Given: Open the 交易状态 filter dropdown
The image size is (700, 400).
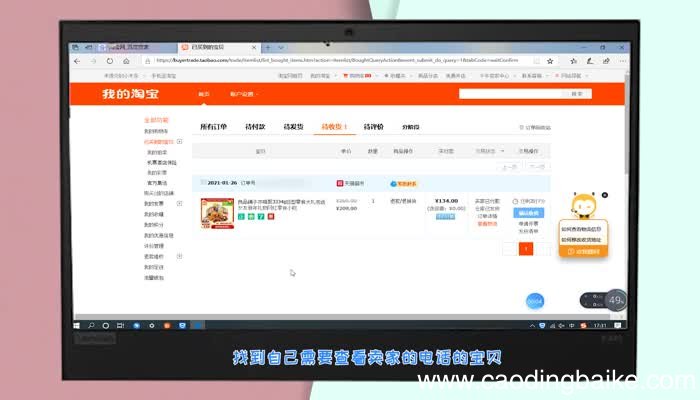Looking at the screenshot, I should (490, 151).
